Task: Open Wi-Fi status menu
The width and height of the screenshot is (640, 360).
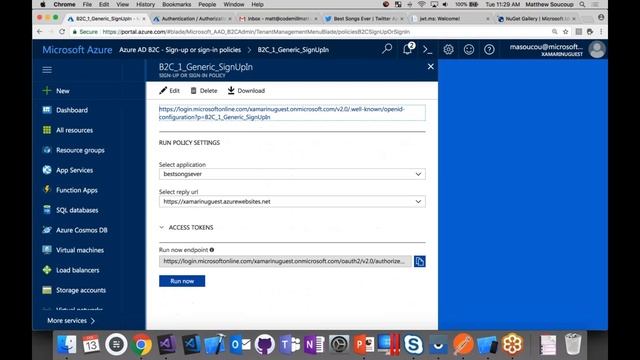Action: click(x=422, y=4)
